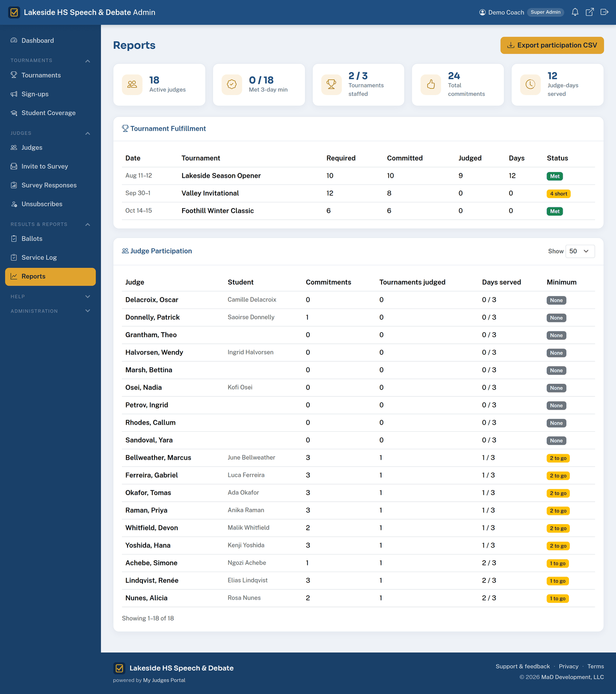Screen dimensions: 616x694
Task: Expand the Administration sidebar section
Action: pyautogui.click(x=88, y=311)
